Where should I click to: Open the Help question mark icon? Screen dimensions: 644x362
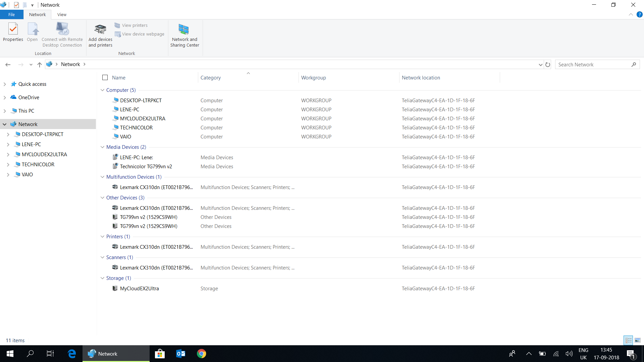(x=639, y=14)
